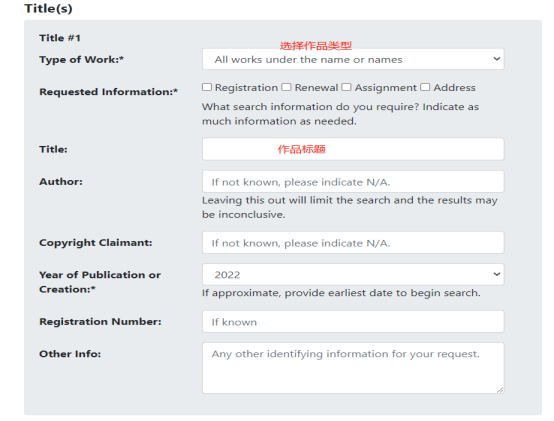This screenshot has width=554, height=421.
Task: Click the Copyright Claimant input box
Action: 353,243
